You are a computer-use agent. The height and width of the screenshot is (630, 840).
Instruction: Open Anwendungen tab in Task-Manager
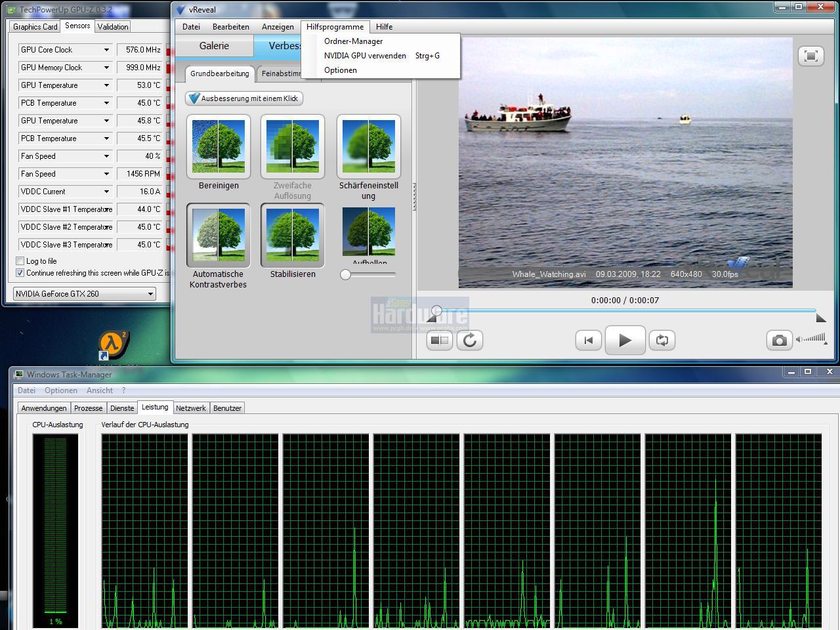[44, 408]
